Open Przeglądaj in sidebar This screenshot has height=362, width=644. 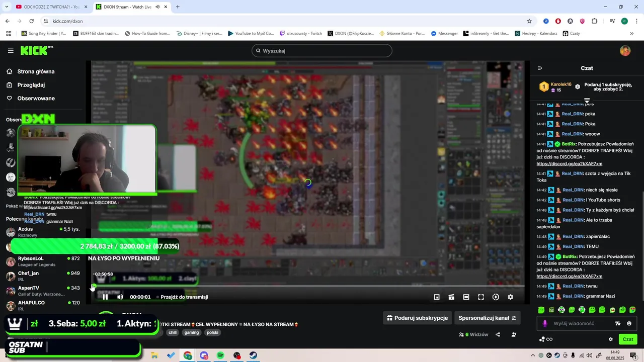pyautogui.click(x=26, y=85)
